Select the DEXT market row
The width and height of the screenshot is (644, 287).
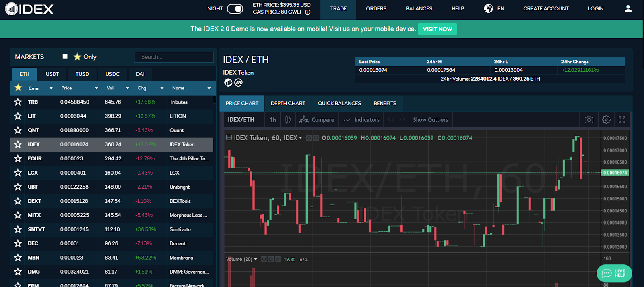tap(112, 201)
